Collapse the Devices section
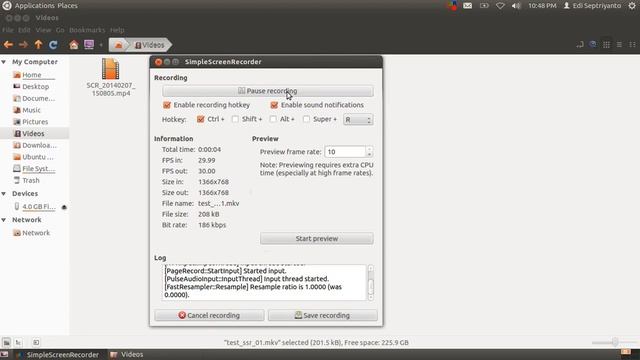This screenshot has height=360, width=640. [x=4, y=193]
